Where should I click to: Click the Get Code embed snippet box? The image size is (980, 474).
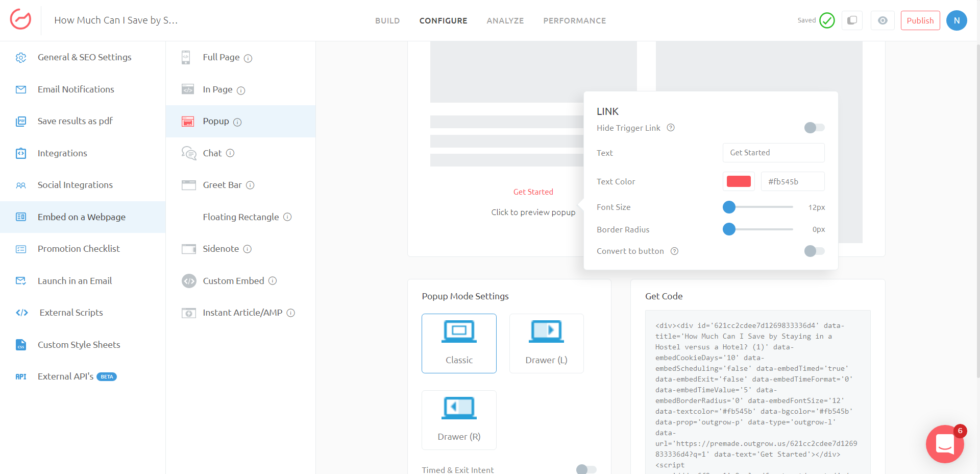point(757,392)
